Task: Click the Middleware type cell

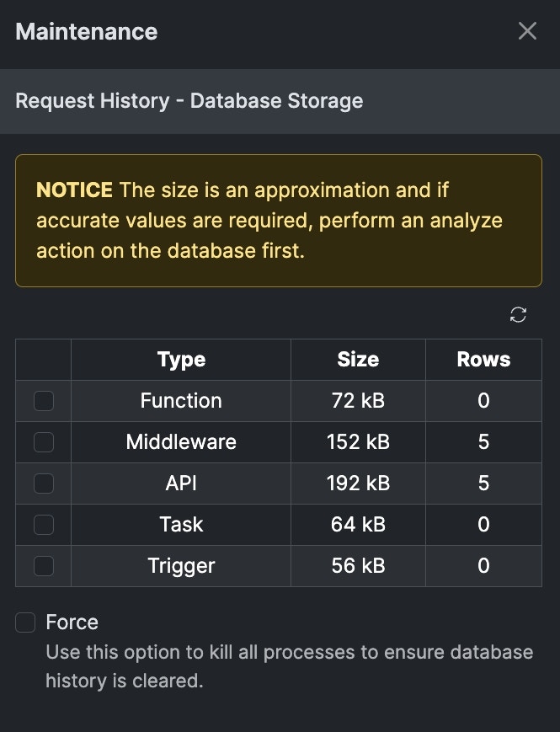Action: coord(181,442)
